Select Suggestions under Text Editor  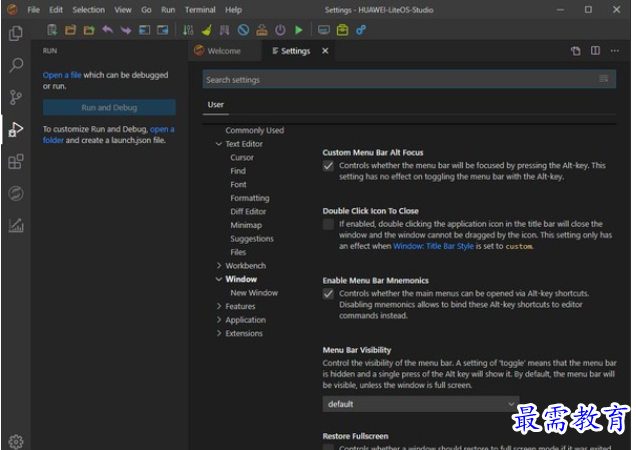tap(252, 239)
